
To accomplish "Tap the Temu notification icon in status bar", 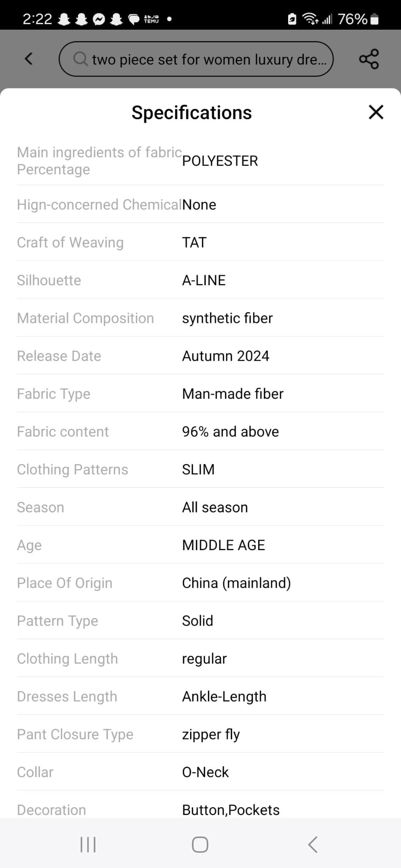I will [x=151, y=19].
